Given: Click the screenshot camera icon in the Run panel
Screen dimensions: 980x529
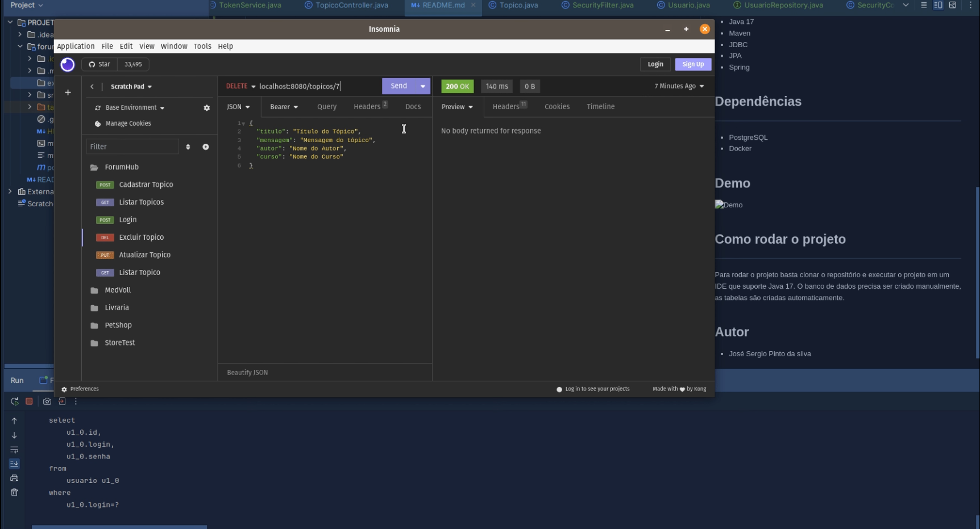Looking at the screenshot, I should [47, 402].
